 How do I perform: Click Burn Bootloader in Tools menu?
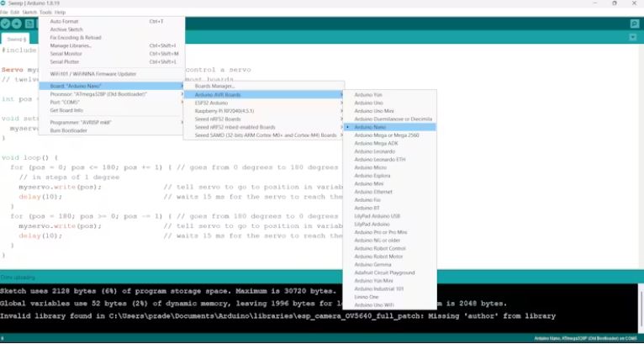[68, 130]
